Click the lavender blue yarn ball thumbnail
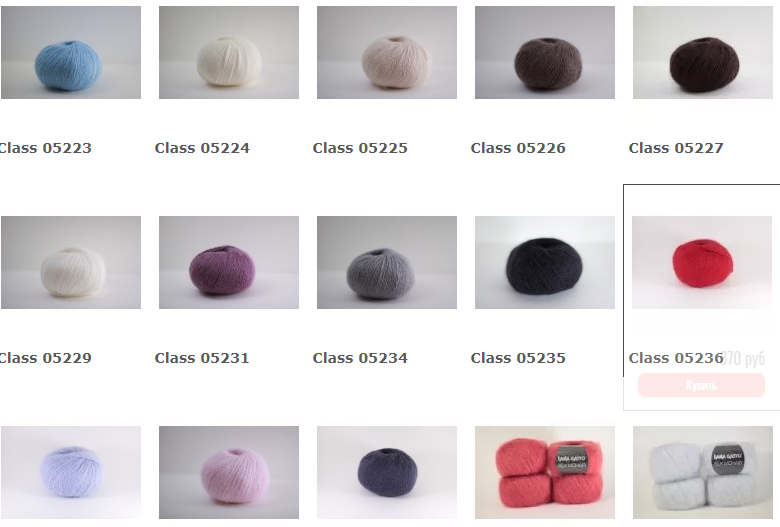This screenshot has width=780, height=527. tap(71, 472)
